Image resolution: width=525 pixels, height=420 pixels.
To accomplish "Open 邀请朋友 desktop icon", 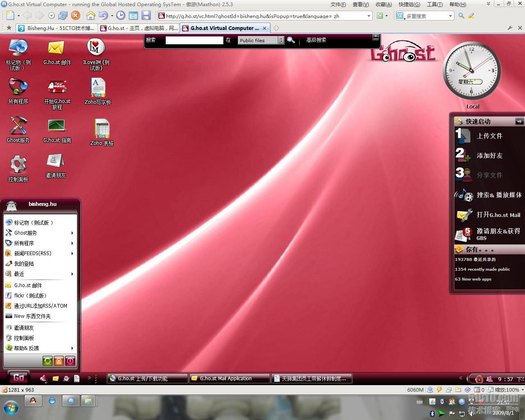I will [56, 166].
